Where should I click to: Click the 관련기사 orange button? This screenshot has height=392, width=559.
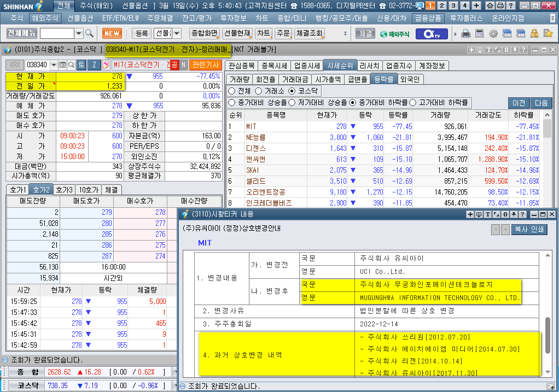(206, 65)
